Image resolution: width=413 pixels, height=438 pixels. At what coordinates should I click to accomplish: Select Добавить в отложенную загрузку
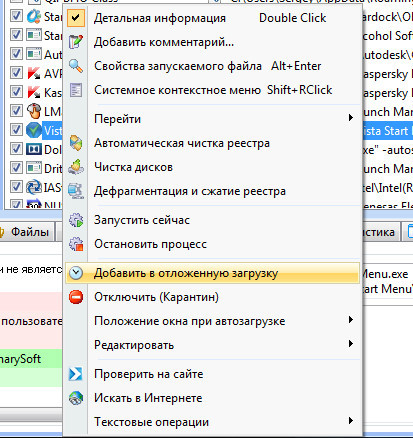pos(213,273)
